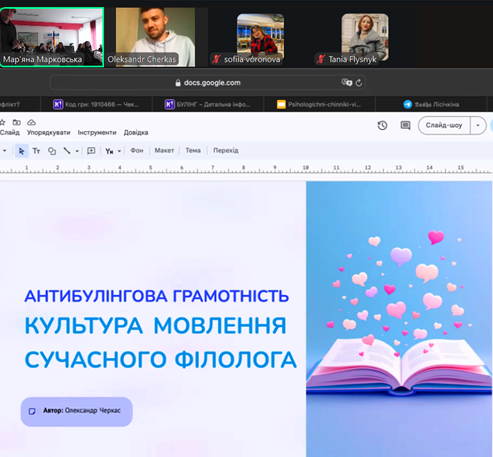The height and width of the screenshot is (457, 493).
Task: Select Tania Flysnyk participant tile
Action: [x=365, y=37]
